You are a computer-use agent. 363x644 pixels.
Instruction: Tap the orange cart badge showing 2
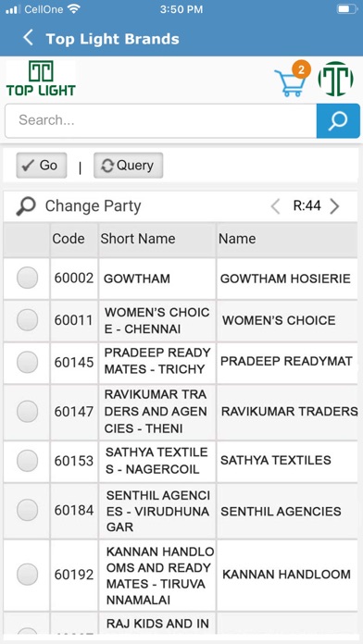[x=301, y=69]
